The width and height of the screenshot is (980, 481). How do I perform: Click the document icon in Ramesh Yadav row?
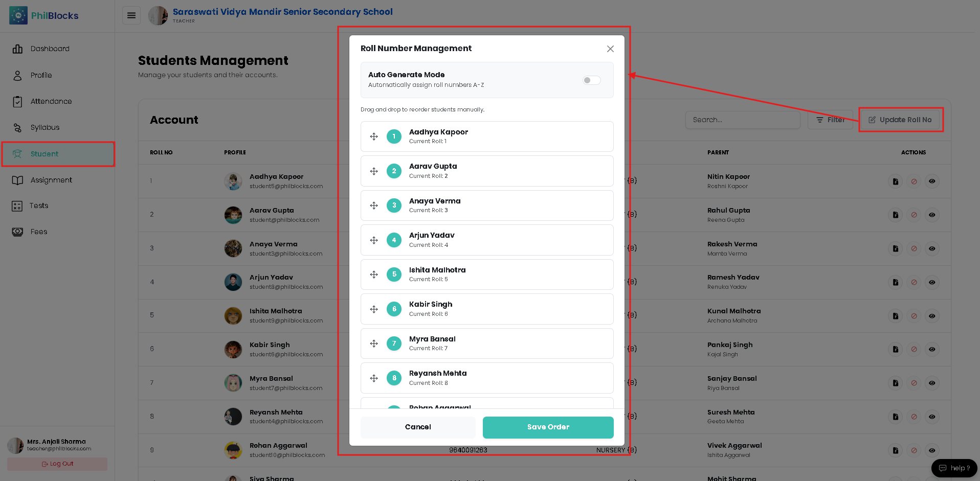(x=895, y=282)
